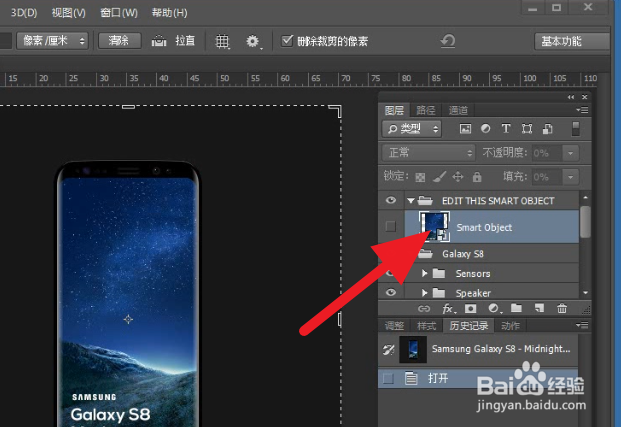Switch to the 通道 tab

(458, 110)
